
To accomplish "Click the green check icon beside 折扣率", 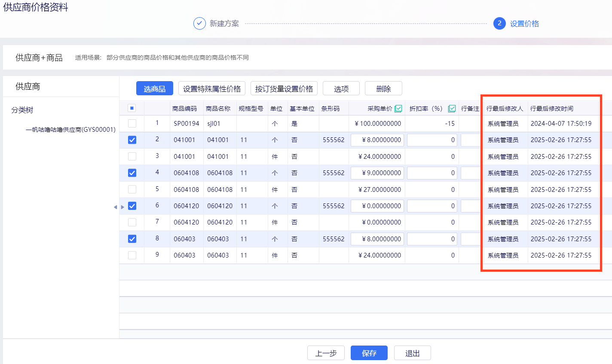I will tap(452, 109).
